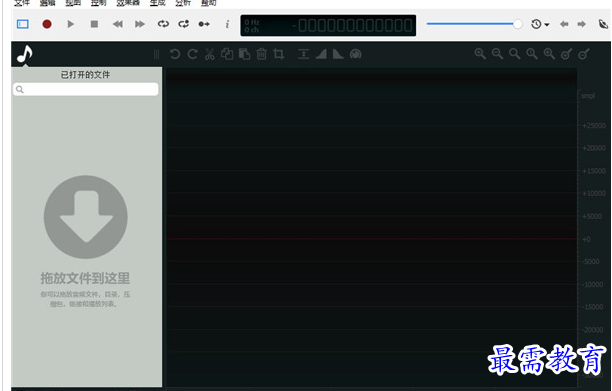Click the fast forward button

140,24
